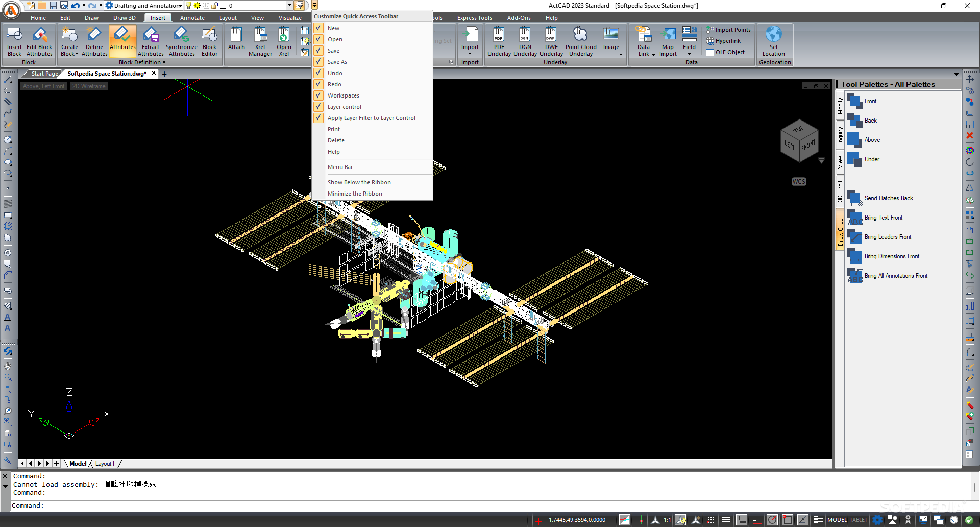980x527 pixels.
Task: Open the Block Editor
Action: (x=209, y=41)
